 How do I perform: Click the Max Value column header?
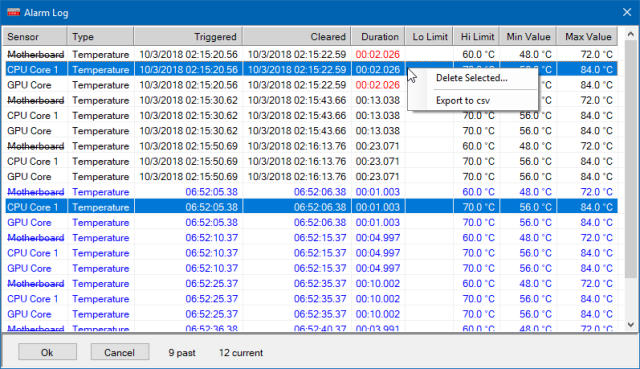click(587, 37)
